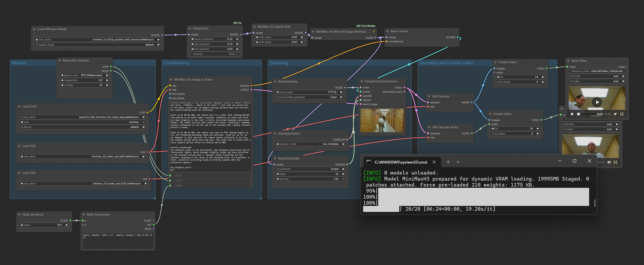Open the type dropdown set to minimax
Screen dimensions: 644x265
pos(82,122)
